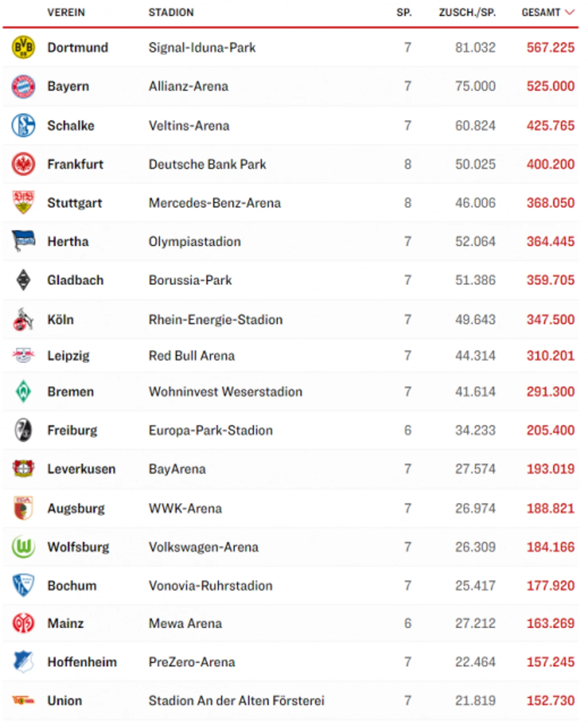Sort by the STADION column header
Viewport: 588px width, 725px height.
(171, 12)
